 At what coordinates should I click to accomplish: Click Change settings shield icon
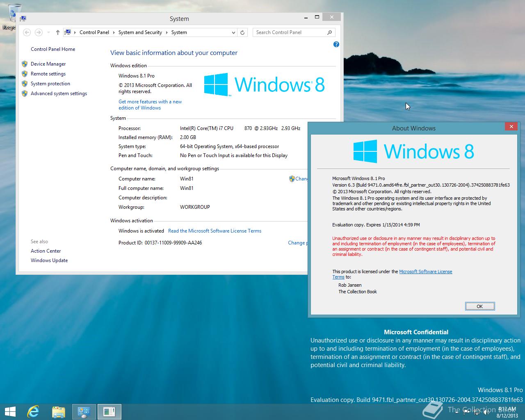[x=292, y=179]
